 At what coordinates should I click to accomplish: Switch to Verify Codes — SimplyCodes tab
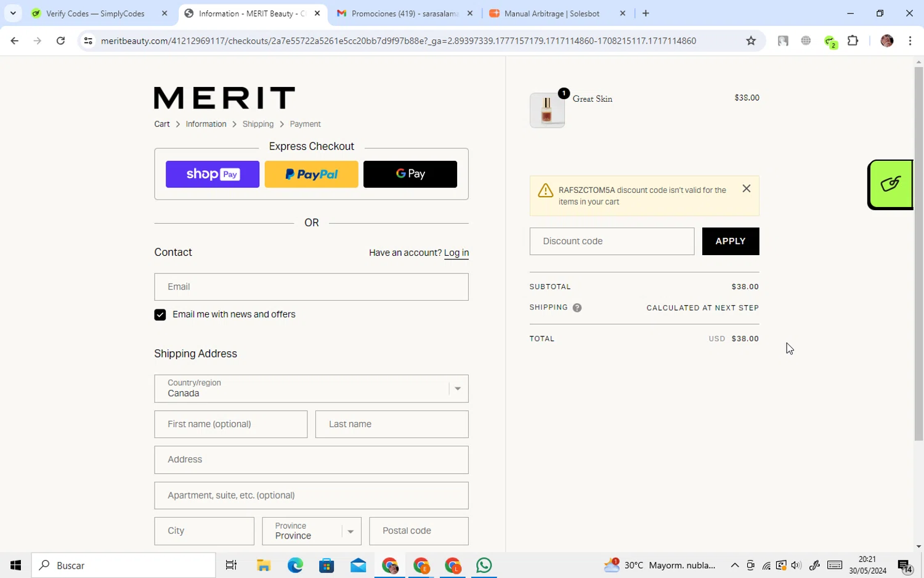(x=95, y=13)
